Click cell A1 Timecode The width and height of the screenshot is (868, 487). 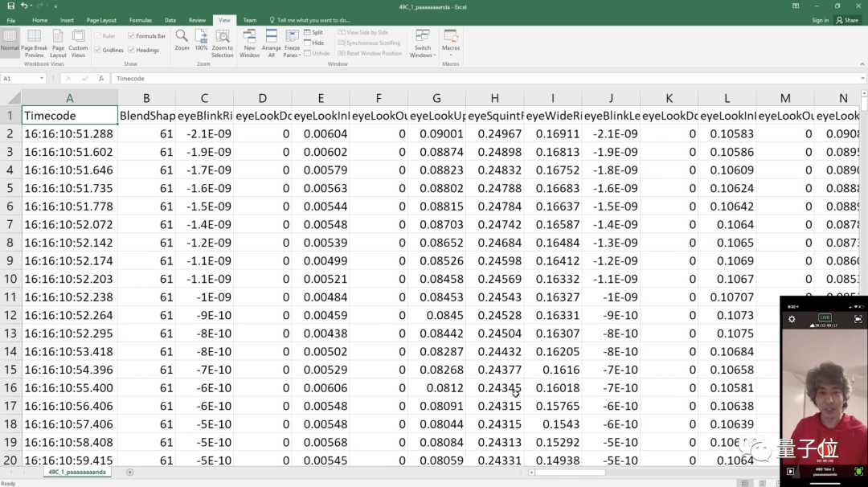tap(70, 116)
